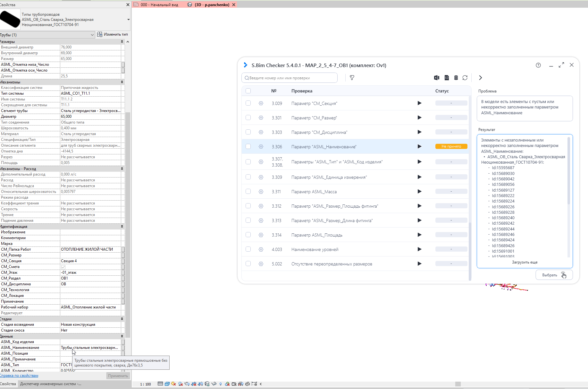The height and width of the screenshot is (389, 588).
Task: Tick checkbox for check 3.309 Единица измерения
Action: (x=248, y=177)
